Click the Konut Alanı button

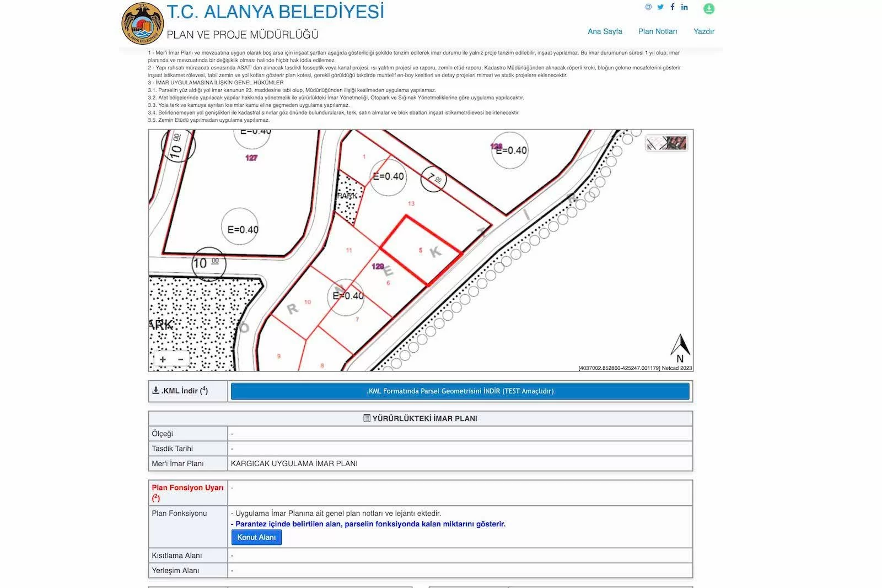click(256, 537)
